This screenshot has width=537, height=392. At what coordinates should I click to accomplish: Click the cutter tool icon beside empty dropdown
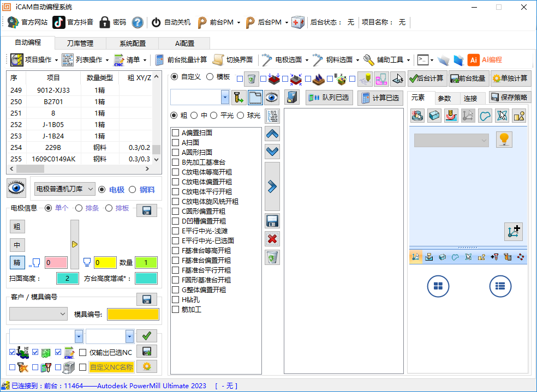point(238,98)
